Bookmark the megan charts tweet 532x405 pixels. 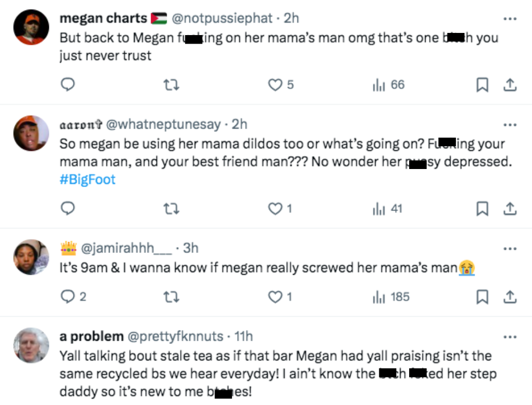[482, 85]
